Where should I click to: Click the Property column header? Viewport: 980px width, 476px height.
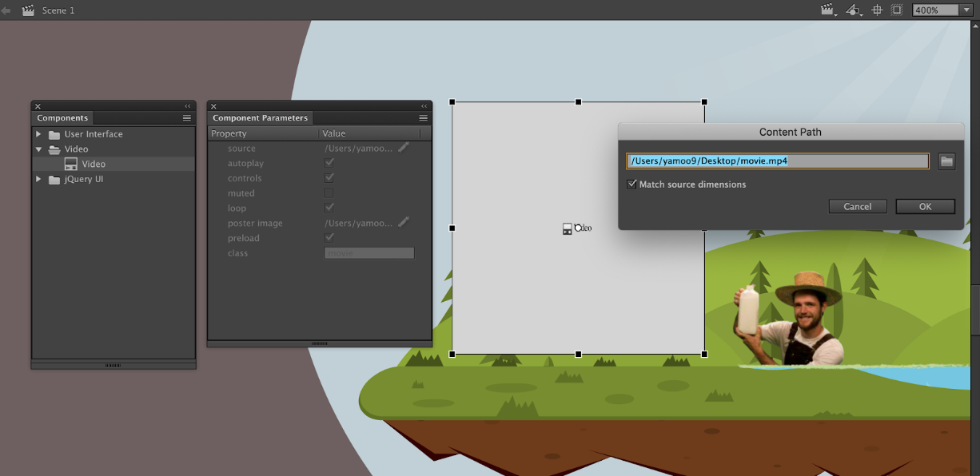click(263, 133)
